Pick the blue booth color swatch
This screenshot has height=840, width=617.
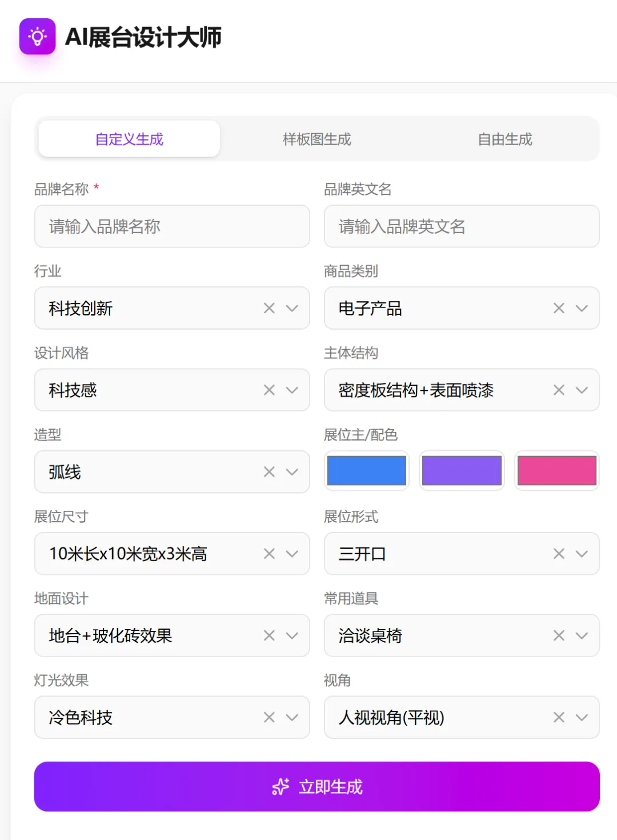click(x=367, y=470)
